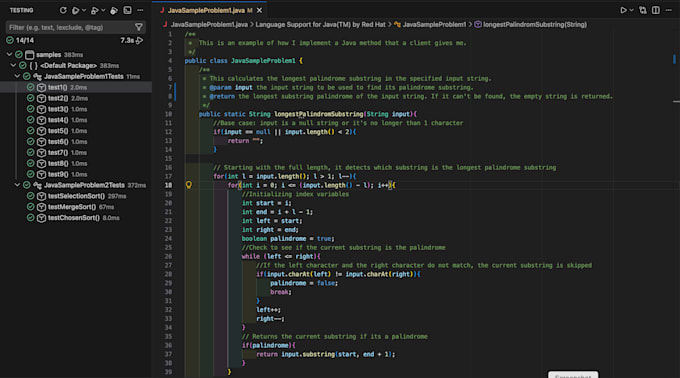
Task: Select test5() in test tree
Action: tap(76, 130)
